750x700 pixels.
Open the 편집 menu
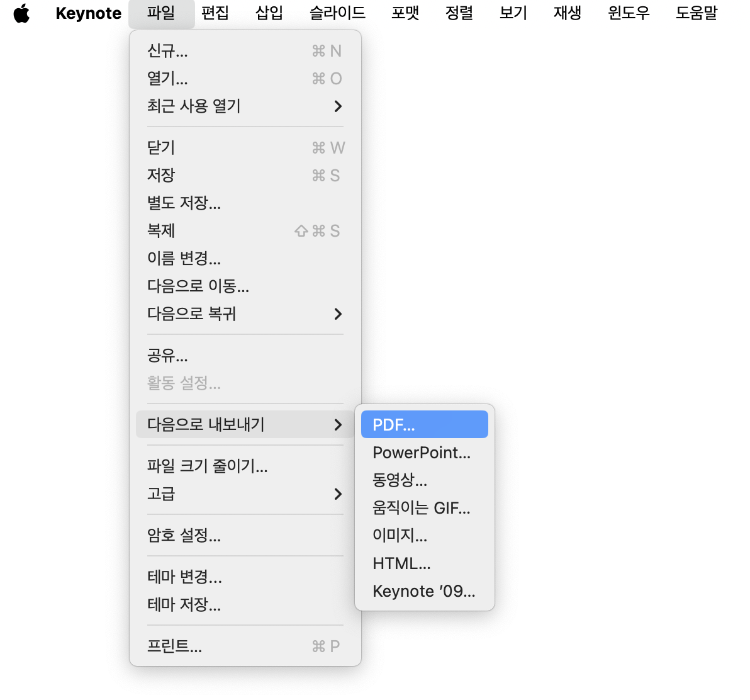click(215, 13)
